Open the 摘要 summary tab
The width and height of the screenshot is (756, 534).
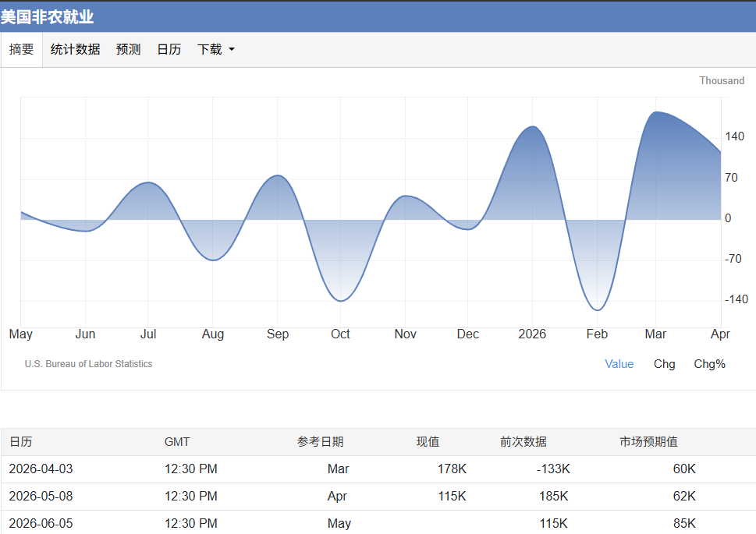coord(21,50)
